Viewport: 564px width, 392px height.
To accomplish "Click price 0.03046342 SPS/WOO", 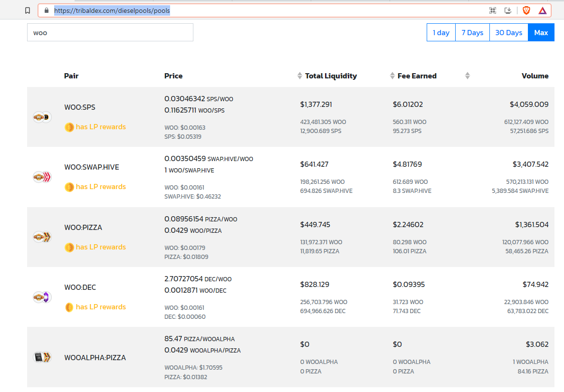I will (x=199, y=98).
